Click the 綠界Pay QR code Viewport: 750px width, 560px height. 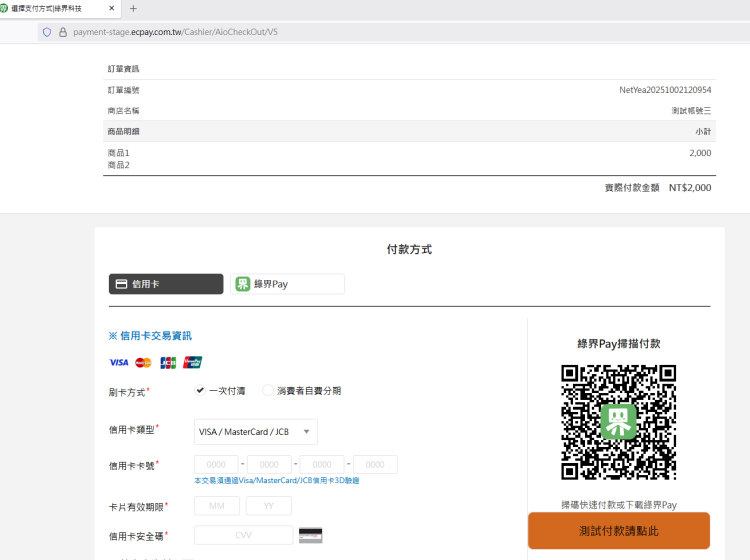tap(618, 422)
